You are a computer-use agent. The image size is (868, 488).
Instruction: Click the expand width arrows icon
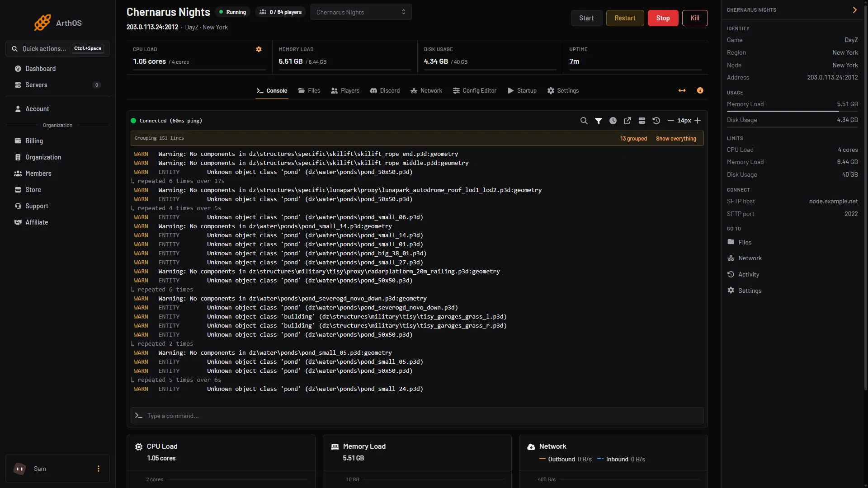[682, 90]
